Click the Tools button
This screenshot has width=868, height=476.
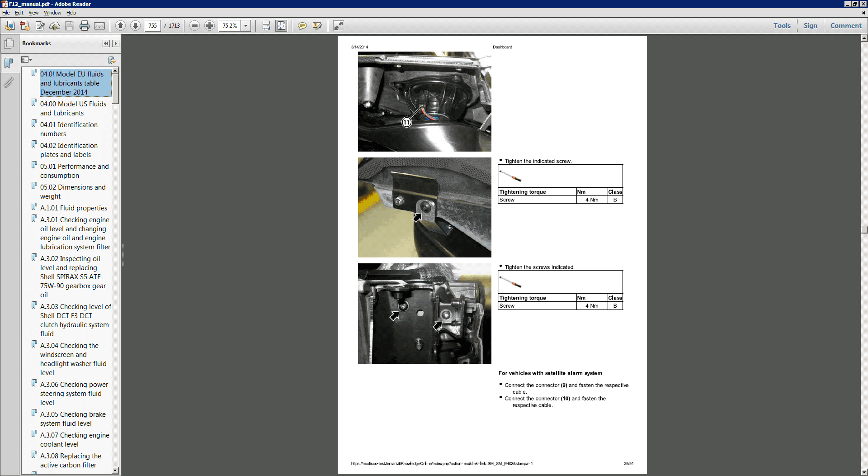(782, 25)
